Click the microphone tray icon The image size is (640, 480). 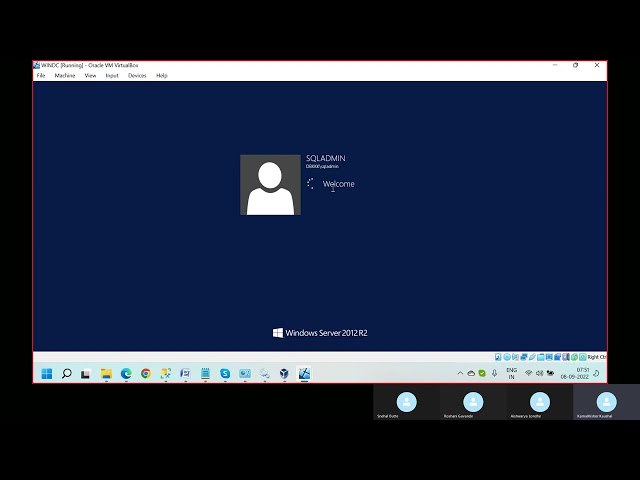tap(494, 373)
